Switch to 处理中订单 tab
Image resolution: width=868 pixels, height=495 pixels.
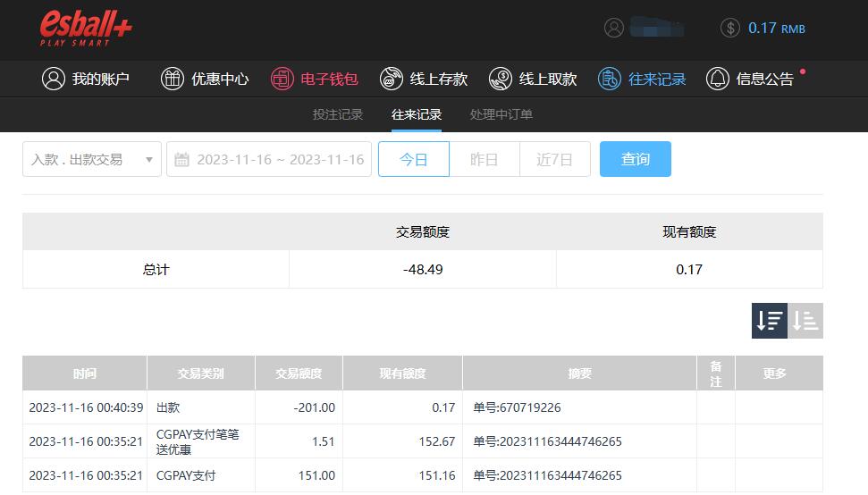(x=501, y=114)
